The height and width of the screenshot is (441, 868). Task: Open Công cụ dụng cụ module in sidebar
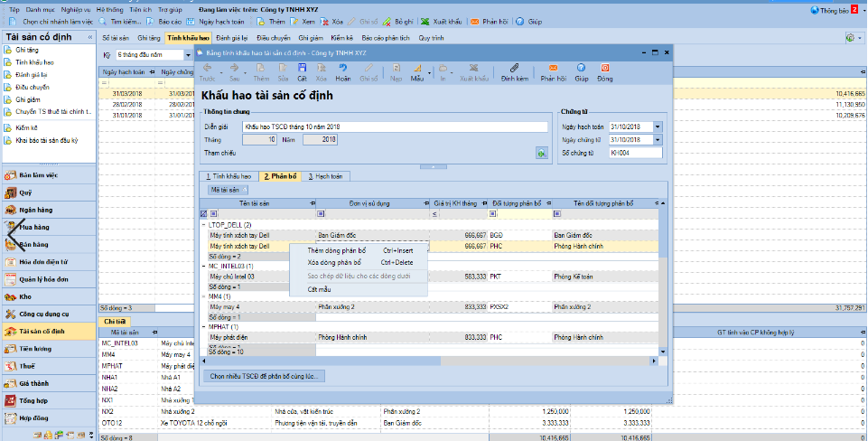point(48,314)
